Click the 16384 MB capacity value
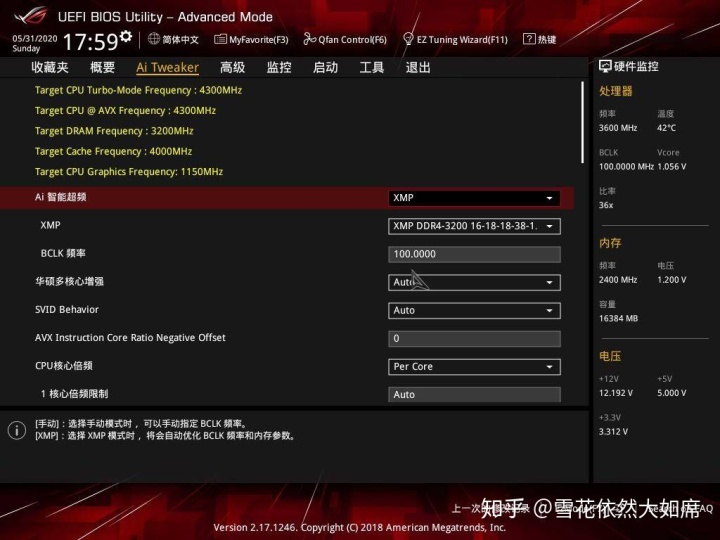The image size is (720, 540). pyautogui.click(x=619, y=318)
